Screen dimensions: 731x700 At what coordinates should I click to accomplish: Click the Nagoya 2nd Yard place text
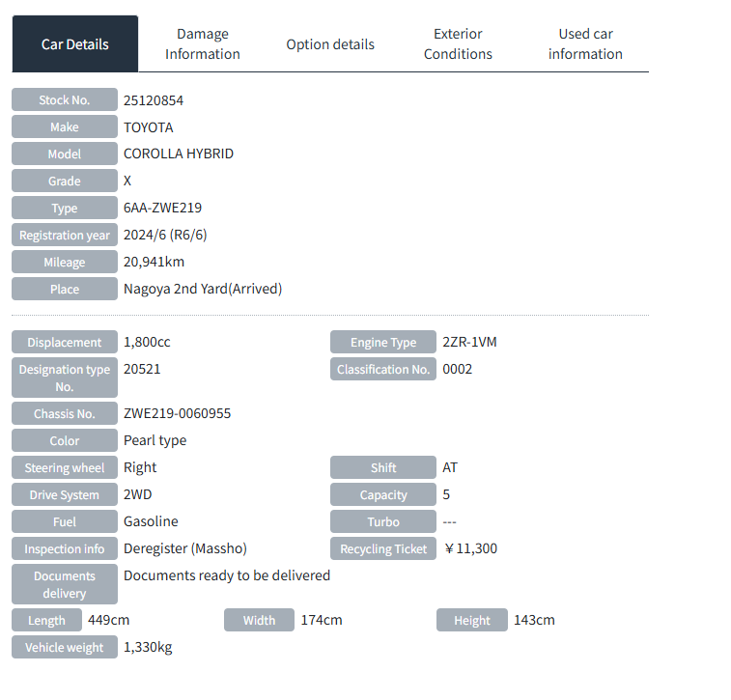coord(203,290)
